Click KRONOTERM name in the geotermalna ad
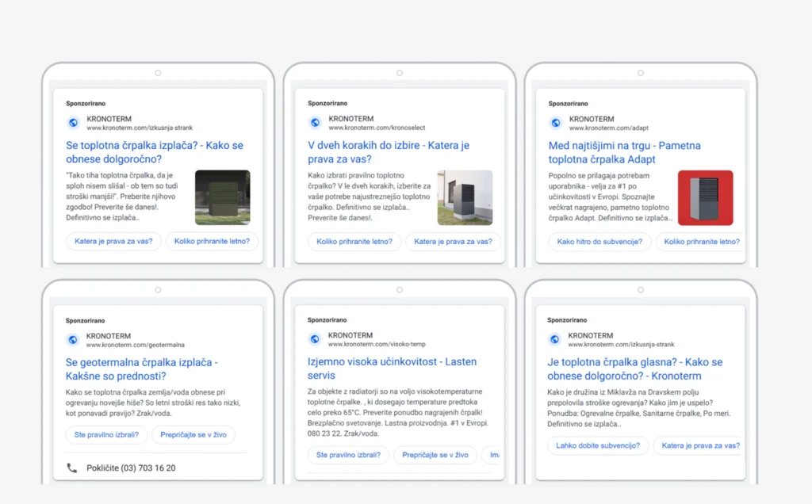Viewport: 812px width, 504px height. 108,336
